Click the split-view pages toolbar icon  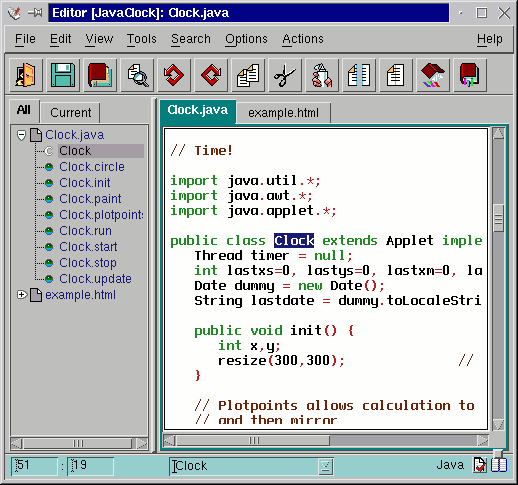[x=359, y=75]
